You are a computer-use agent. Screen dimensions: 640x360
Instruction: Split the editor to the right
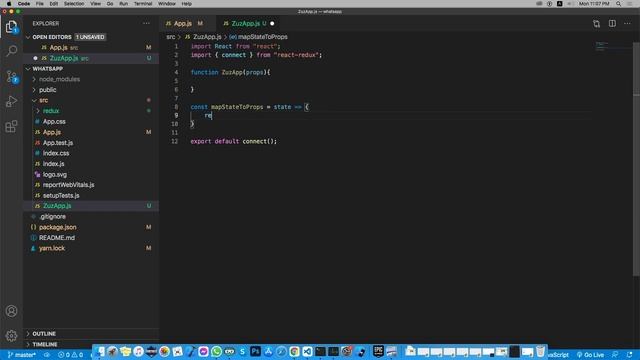tap(612, 24)
